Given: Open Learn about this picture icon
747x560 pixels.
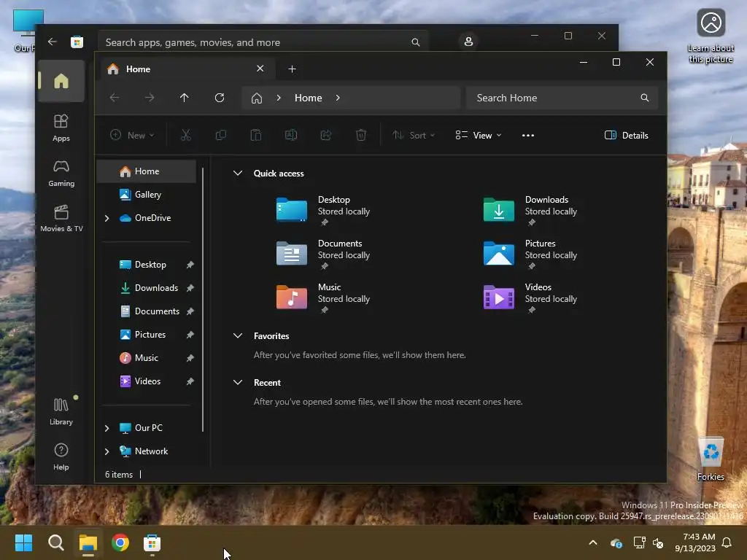Looking at the screenshot, I should [711, 36].
